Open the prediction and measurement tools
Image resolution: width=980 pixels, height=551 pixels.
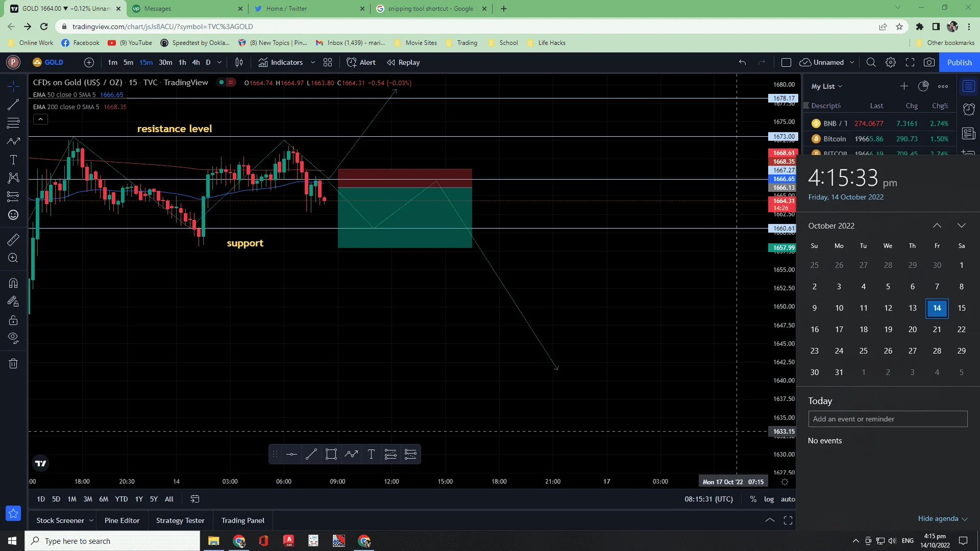coord(13,196)
